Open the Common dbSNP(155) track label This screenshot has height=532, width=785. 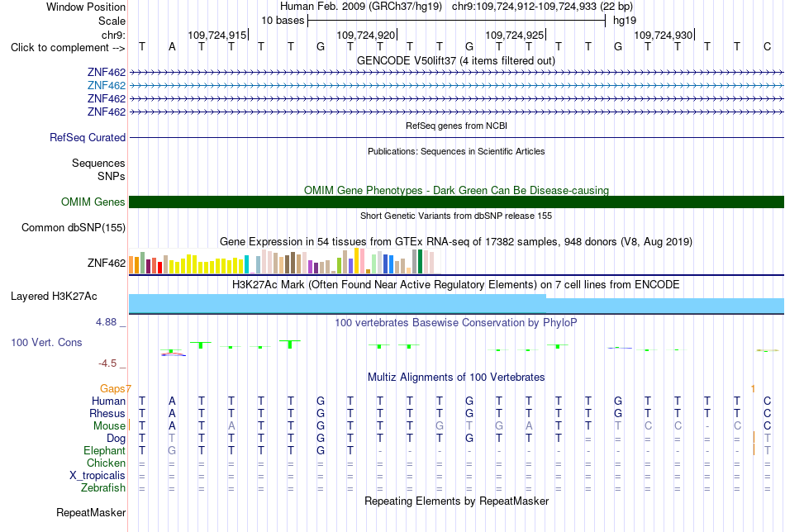pos(73,228)
